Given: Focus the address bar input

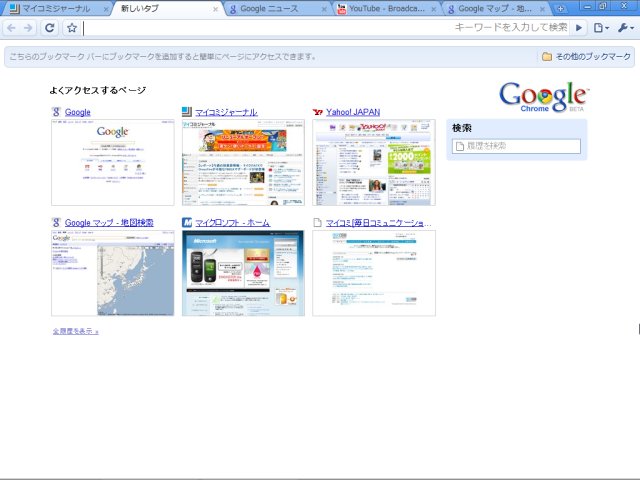Looking at the screenshot, I should click(326, 28).
